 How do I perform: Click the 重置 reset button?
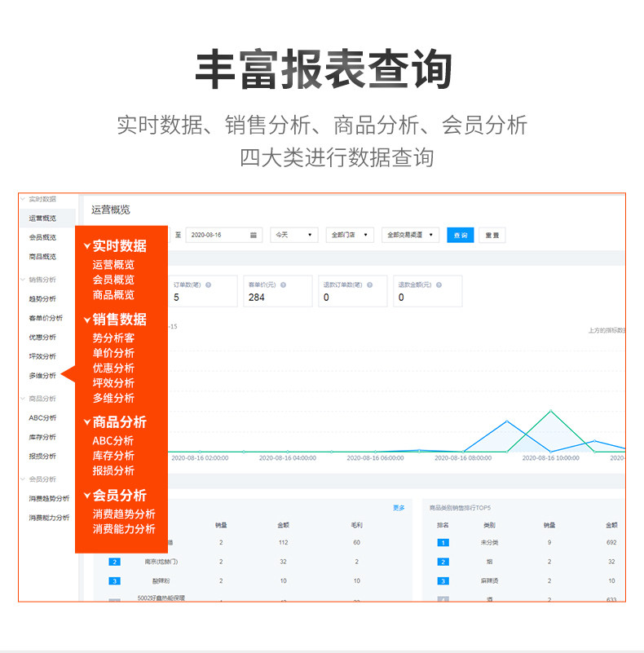492,236
